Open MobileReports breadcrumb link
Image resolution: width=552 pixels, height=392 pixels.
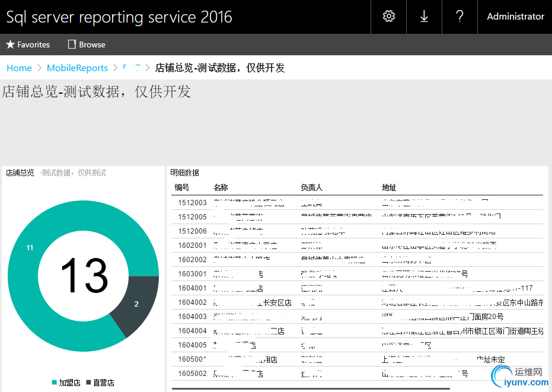(77, 68)
